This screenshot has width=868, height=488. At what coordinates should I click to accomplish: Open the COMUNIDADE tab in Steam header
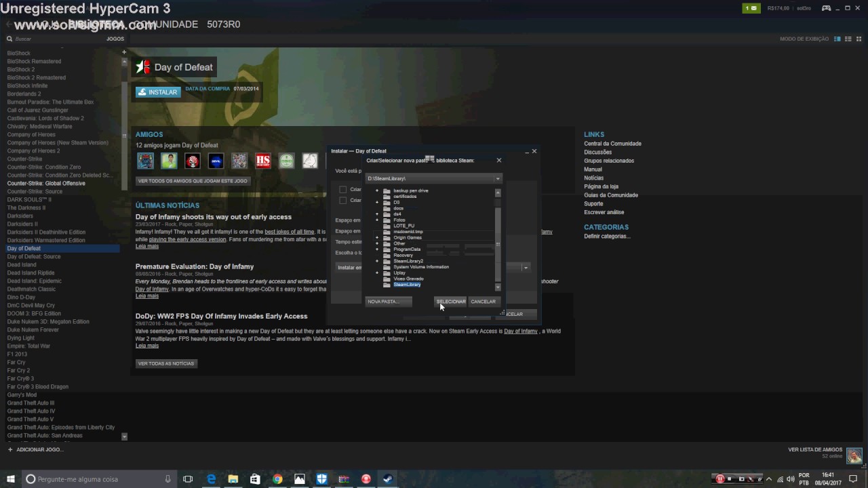[165, 24]
